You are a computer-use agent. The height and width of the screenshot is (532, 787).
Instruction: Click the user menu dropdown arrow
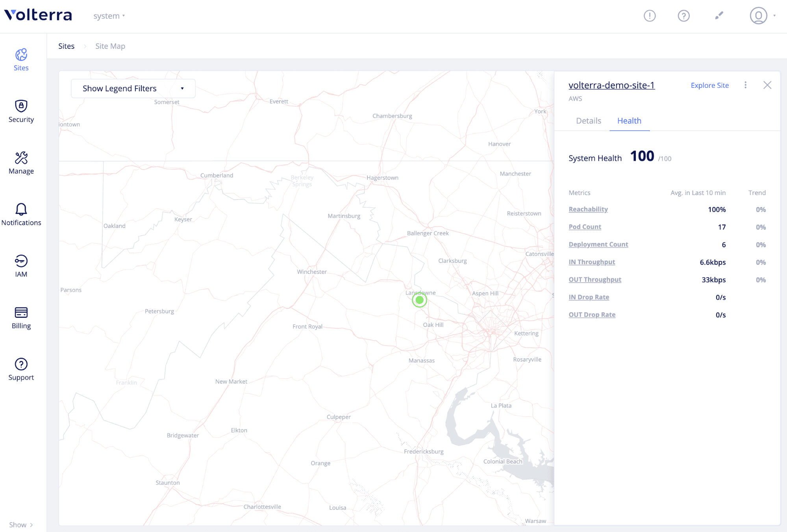[774, 16]
